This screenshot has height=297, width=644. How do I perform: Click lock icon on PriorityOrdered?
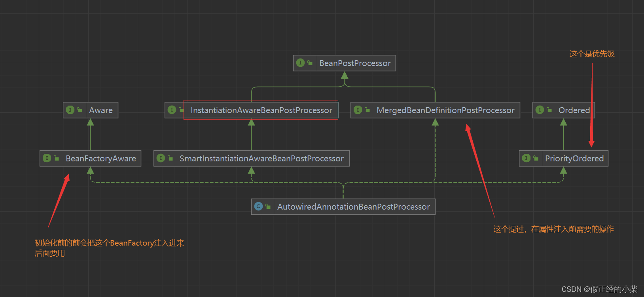click(x=536, y=158)
